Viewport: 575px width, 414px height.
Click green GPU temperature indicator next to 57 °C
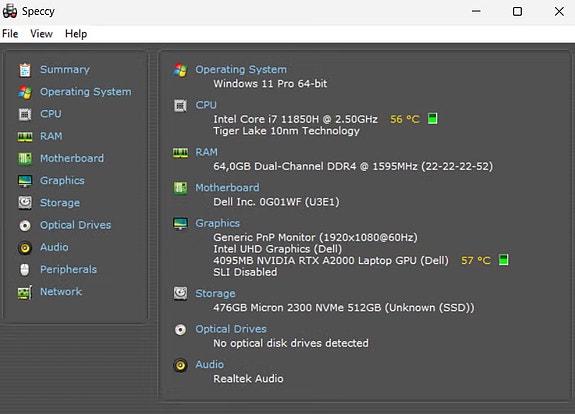click(x=504, y=260)
